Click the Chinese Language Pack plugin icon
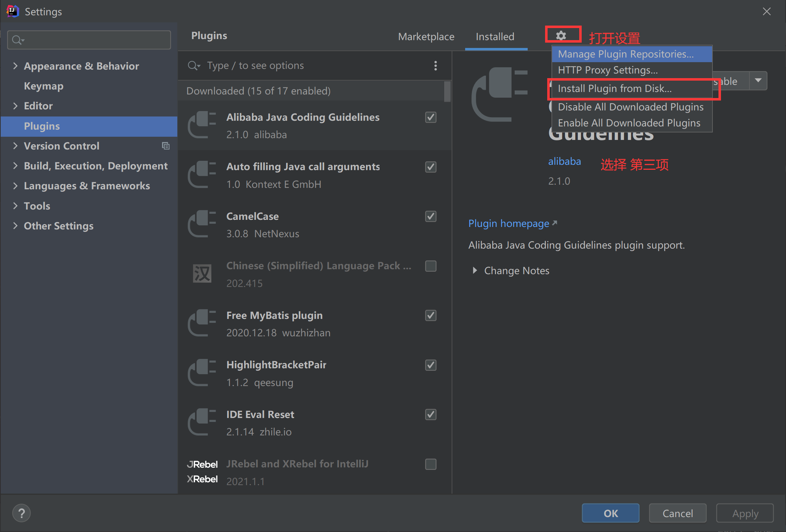 [202, 274]
